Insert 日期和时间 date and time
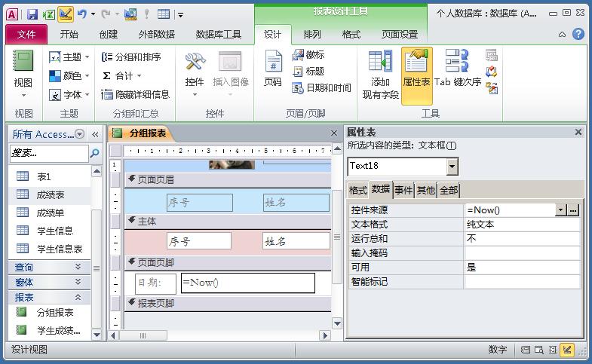 (322, 88)
